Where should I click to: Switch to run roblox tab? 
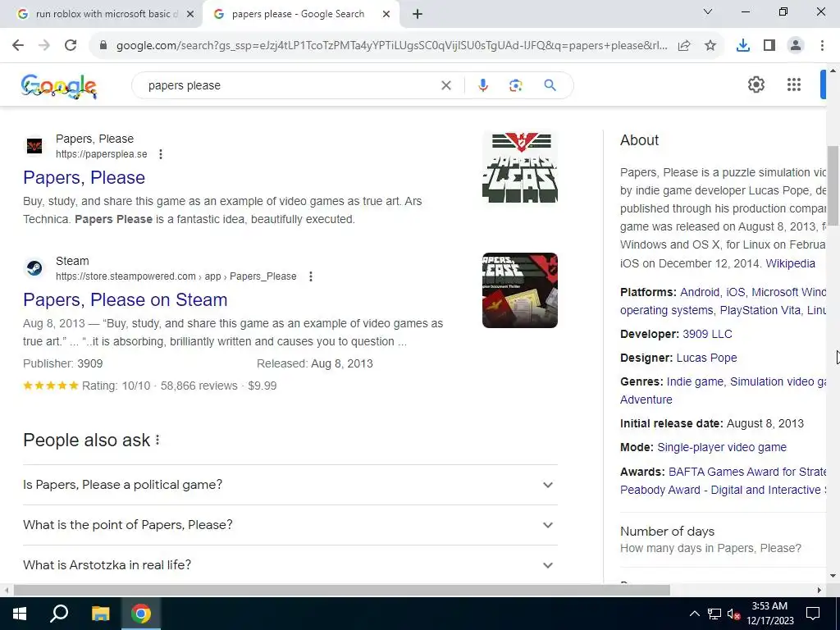(x=102, y=14)
